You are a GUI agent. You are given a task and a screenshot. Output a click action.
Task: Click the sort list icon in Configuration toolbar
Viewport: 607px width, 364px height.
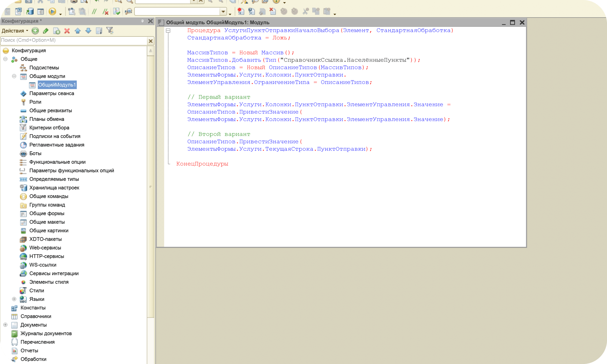point(99,31)
